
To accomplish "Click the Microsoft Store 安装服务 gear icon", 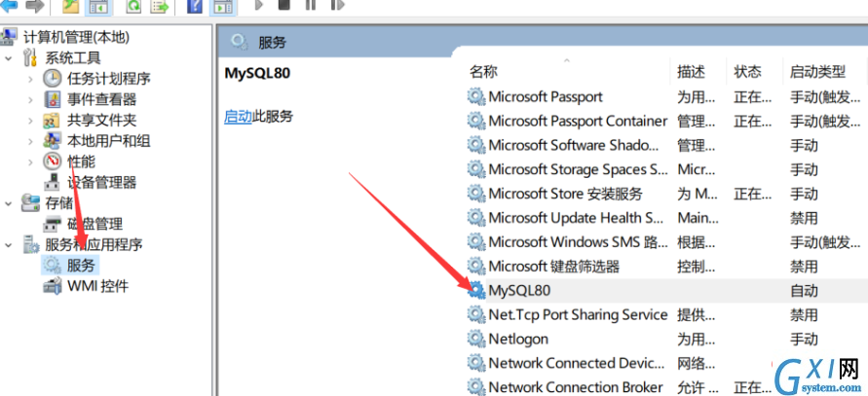I will click(x=476, y=194).
